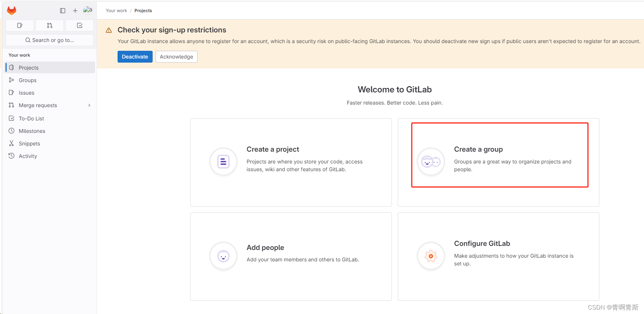Click the Configure GitLab gear icon
The image size is (644, 314).
coord(431,256)
